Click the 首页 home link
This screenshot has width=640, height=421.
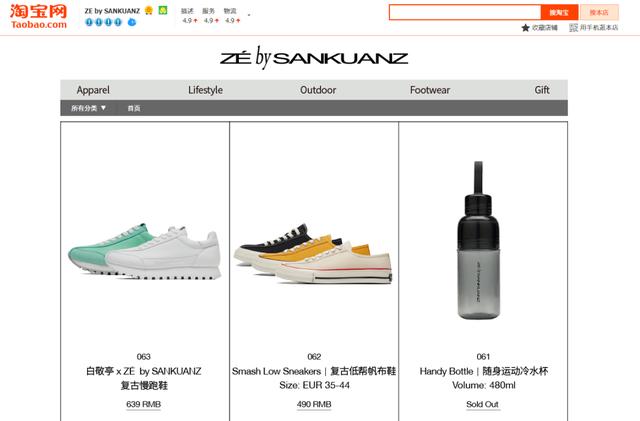click(x=134, y=108)
